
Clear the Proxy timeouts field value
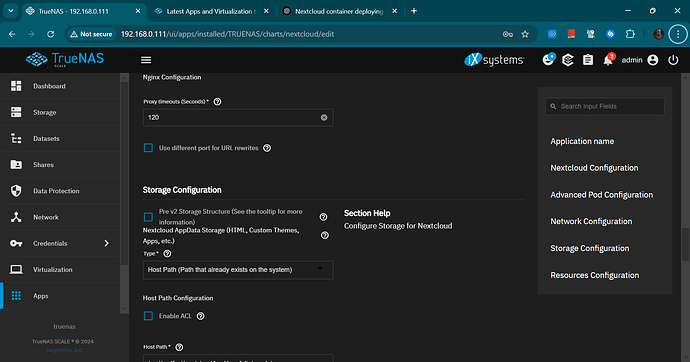click(x=324, y=117)
